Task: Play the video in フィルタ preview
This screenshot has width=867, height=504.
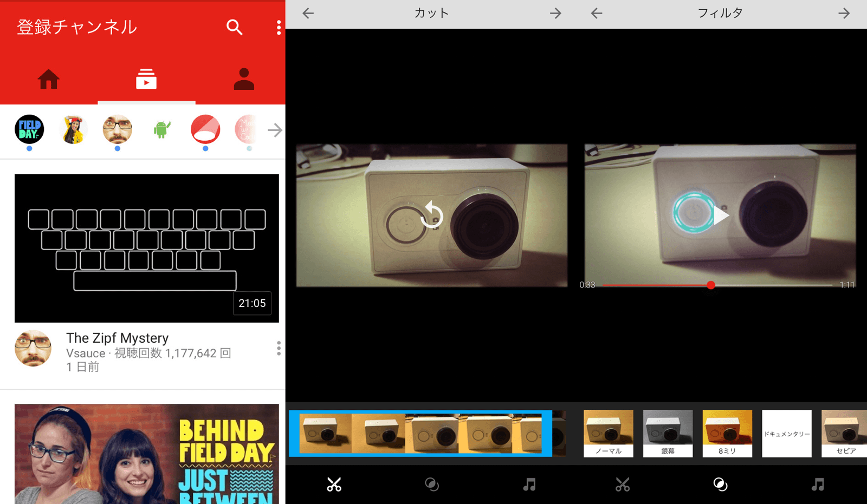Action: 720,215
